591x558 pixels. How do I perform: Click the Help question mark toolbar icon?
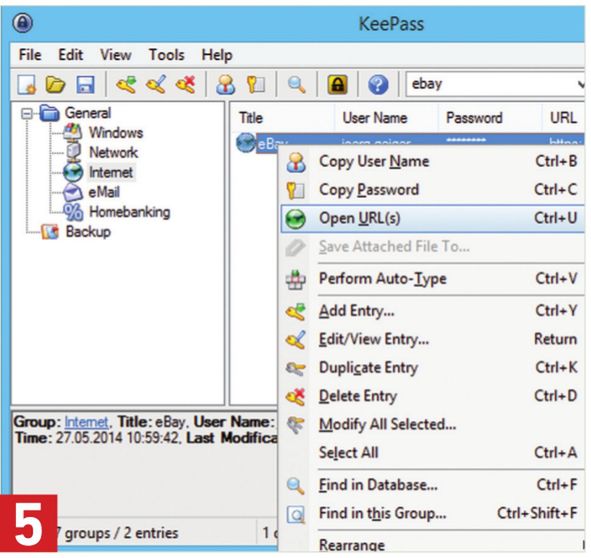pos(378,84)
